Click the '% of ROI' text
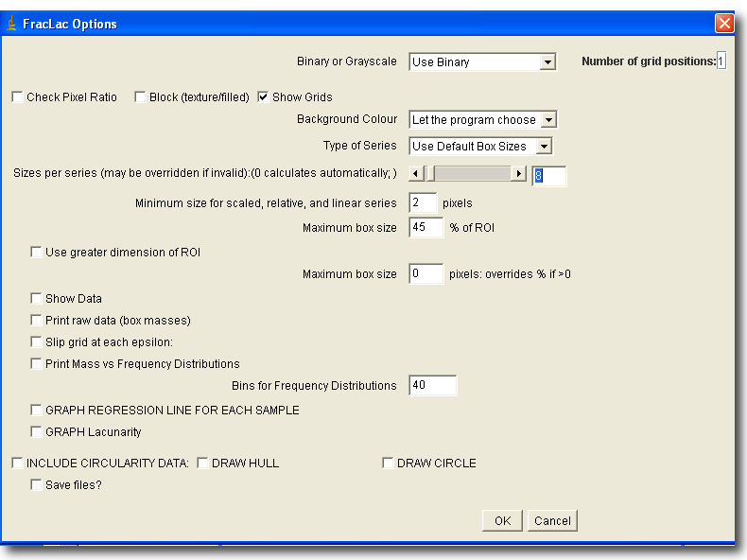Screen dimensions: 747x560 (x=472, y=228)
